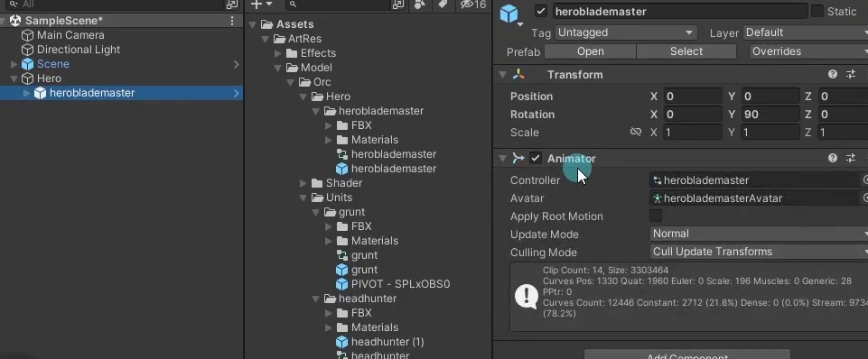Open Animator component preset settings icon
This screenshot has height=359, width=868.
tap(851, 158)
